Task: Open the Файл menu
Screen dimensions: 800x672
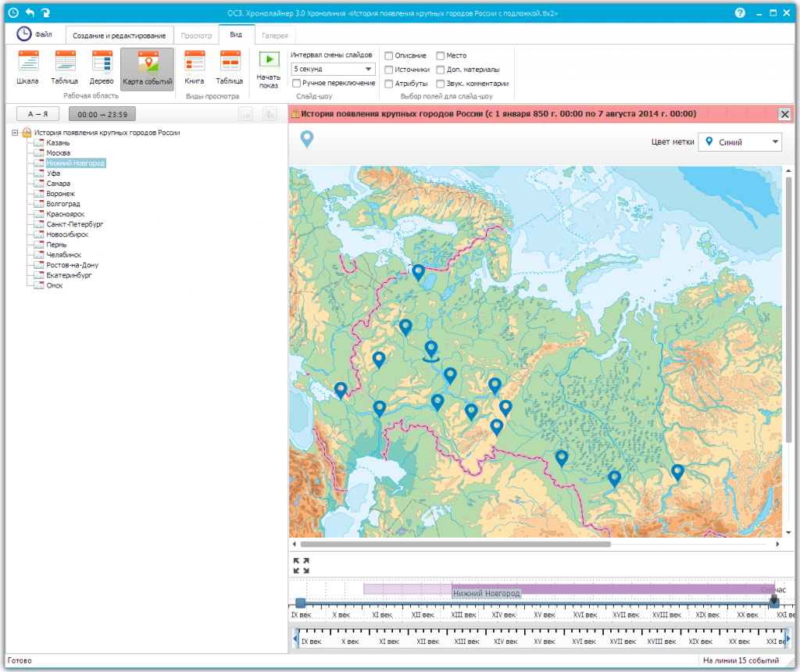Action: click(35, 34)
